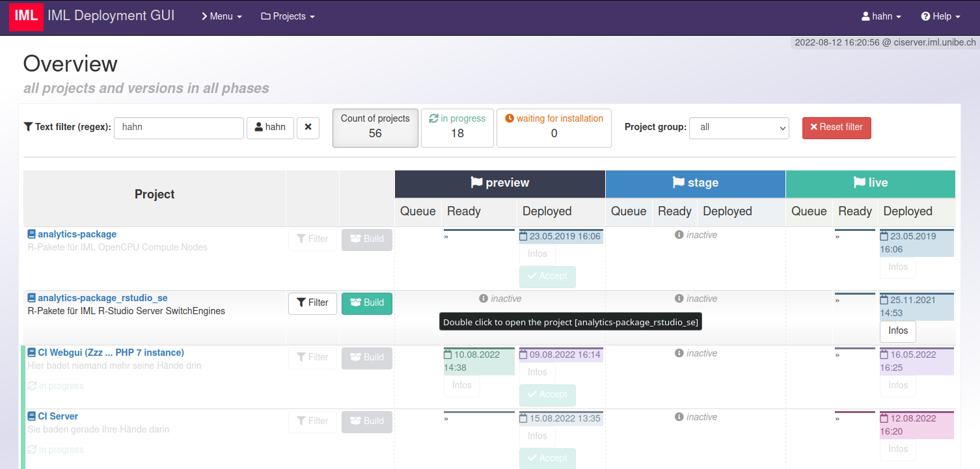Click Build button in CI Webgui row
This screenshot has height=469, width=980.
click(367, 358)
